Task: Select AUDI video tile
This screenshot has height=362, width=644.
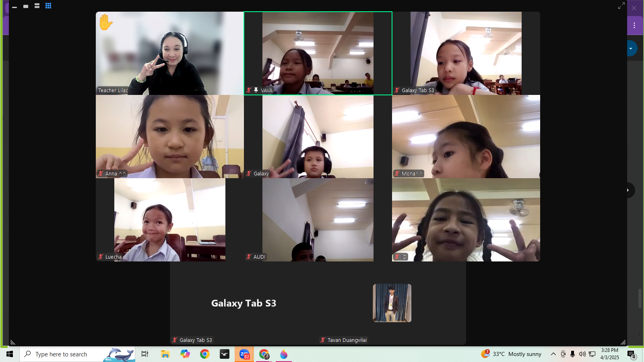Action: tap(318, 220)
